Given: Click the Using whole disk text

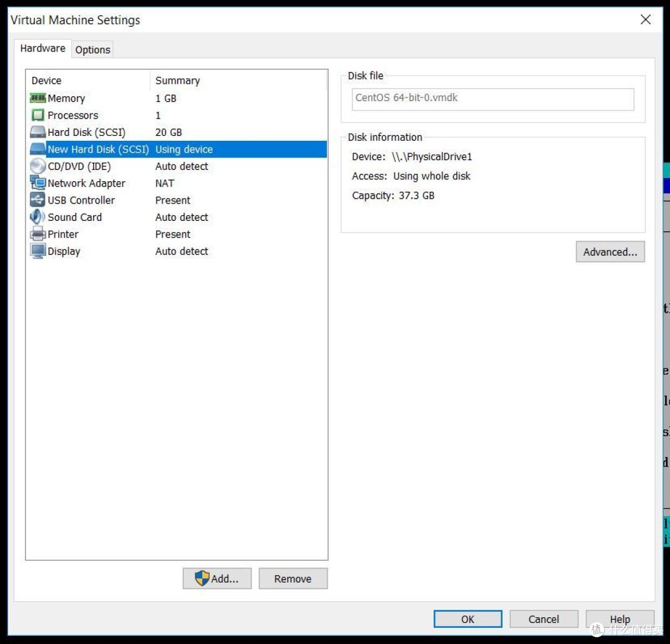Looking at the screenshot, I should (432, 176).
